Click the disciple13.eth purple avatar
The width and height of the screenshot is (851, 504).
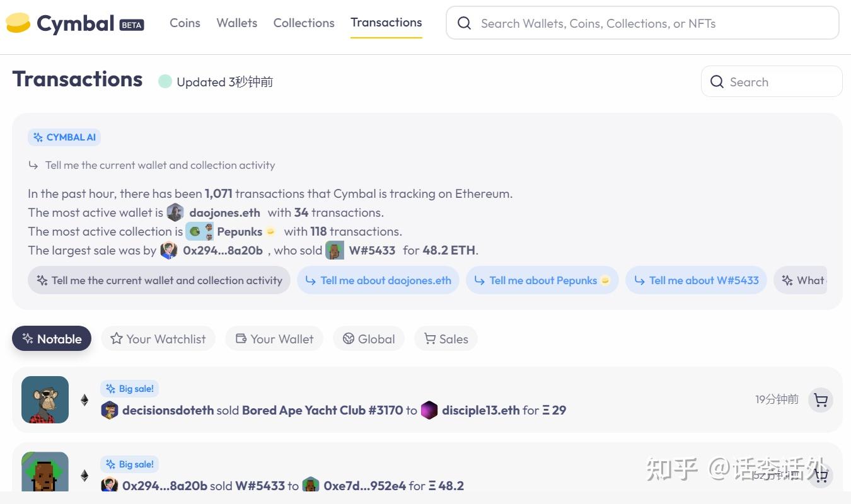click(429, 410)
